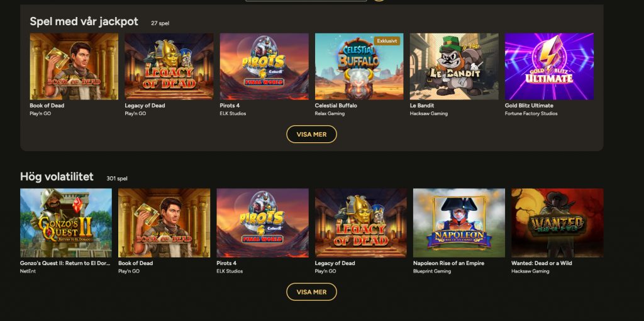This screenshot has height=321, width=644.
Task: Launch Pirots 4 from jackpot section
Action: pos(264,67)
